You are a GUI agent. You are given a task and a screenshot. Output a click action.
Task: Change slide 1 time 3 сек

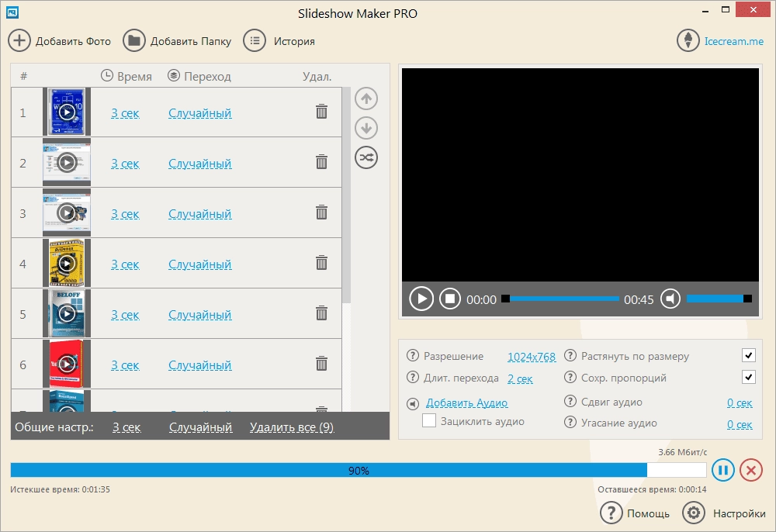pos(125,113)
